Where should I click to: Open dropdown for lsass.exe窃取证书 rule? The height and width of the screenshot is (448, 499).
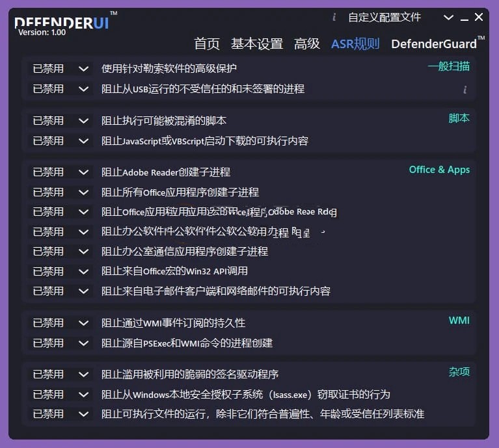[x=61, y=395]
